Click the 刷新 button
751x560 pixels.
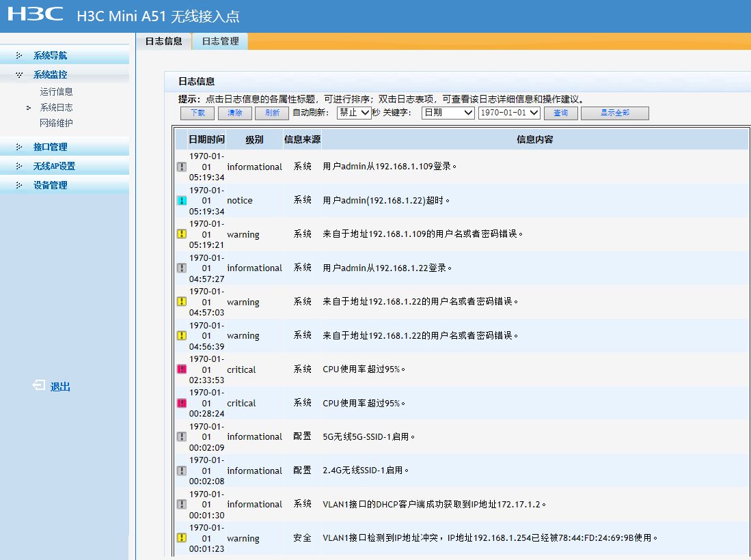pyautogui.click(x=272, y=113)
